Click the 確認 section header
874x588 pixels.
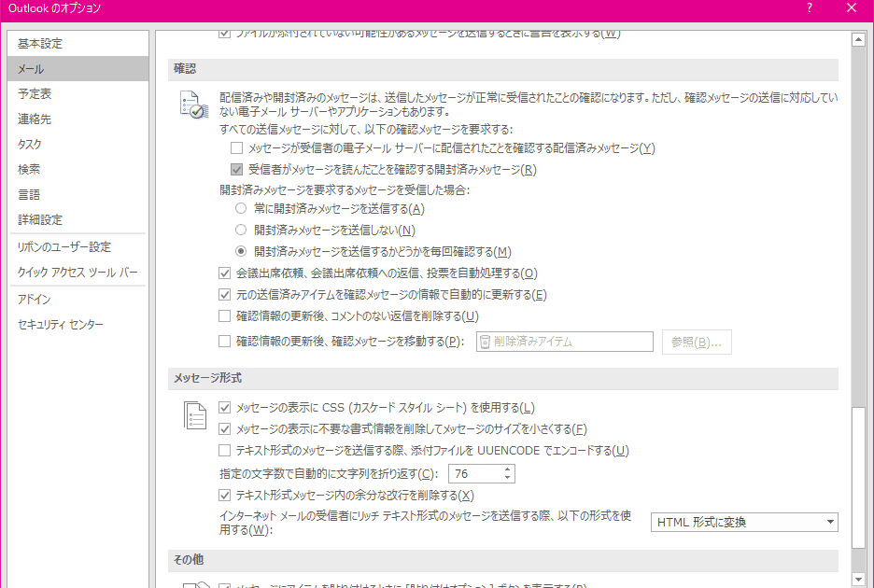tap(502, 69)
